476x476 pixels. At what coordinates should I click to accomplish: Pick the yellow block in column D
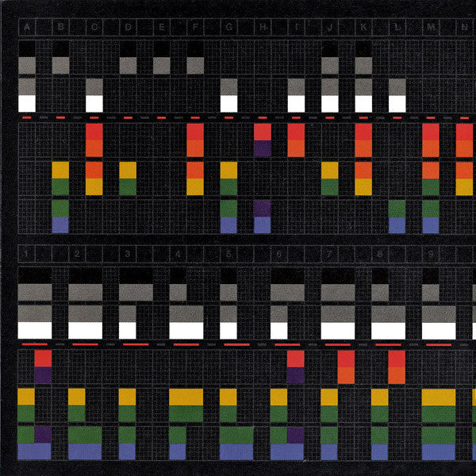click(128, 171)
